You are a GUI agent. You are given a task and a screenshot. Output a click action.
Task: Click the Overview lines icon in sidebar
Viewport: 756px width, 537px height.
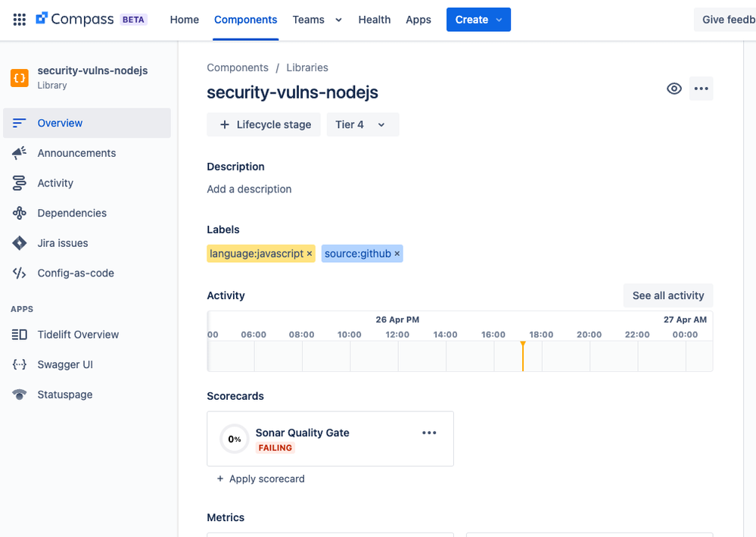19,123
